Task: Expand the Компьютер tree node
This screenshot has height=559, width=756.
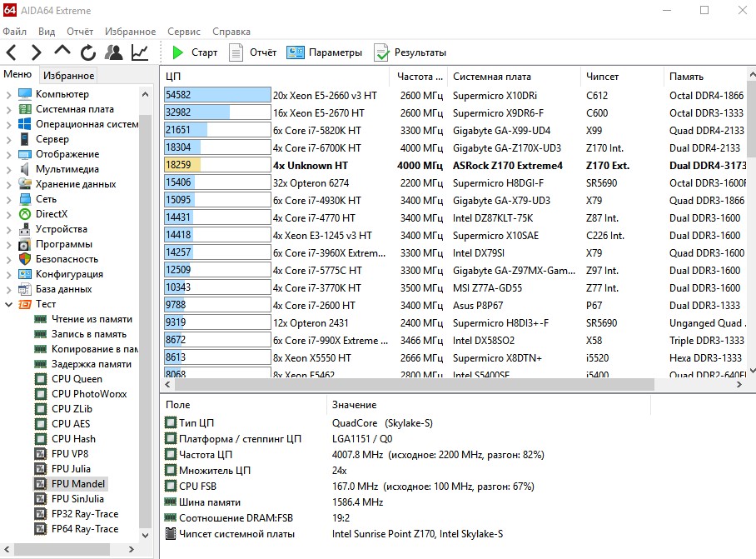Action: (x=8, y=94)
